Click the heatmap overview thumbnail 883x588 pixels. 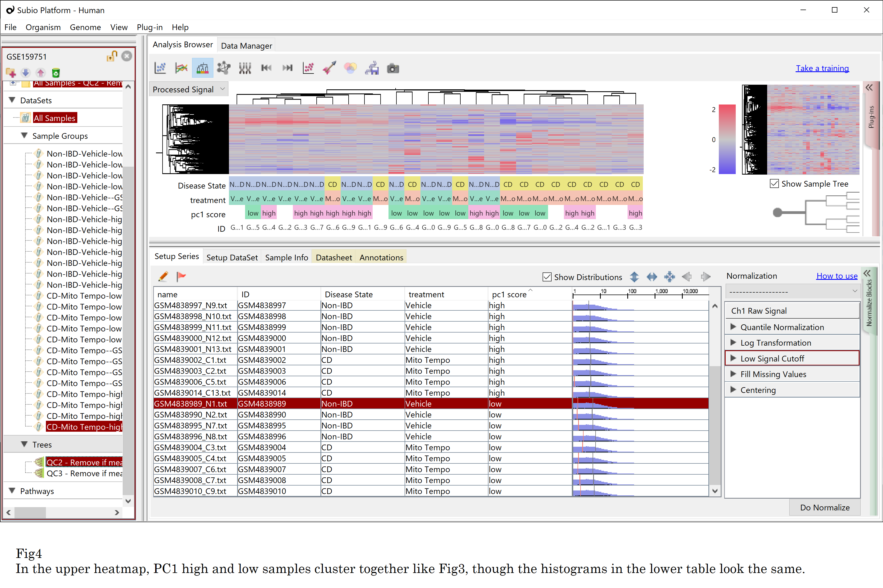click(x=800, y=130)
